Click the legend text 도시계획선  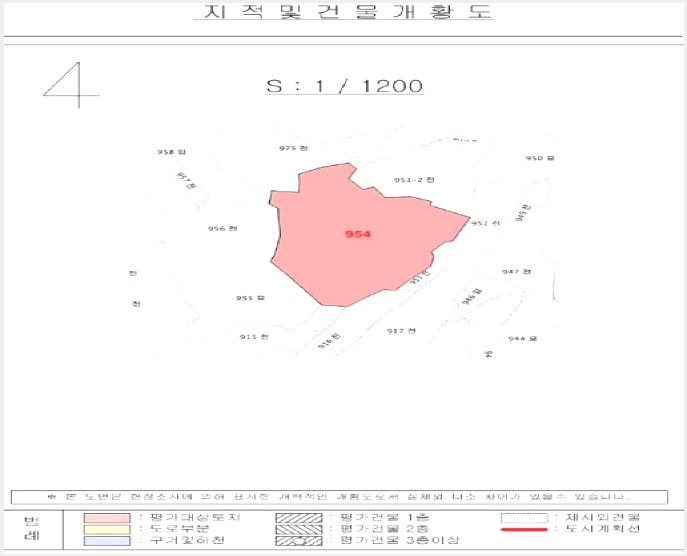[602, 529]
